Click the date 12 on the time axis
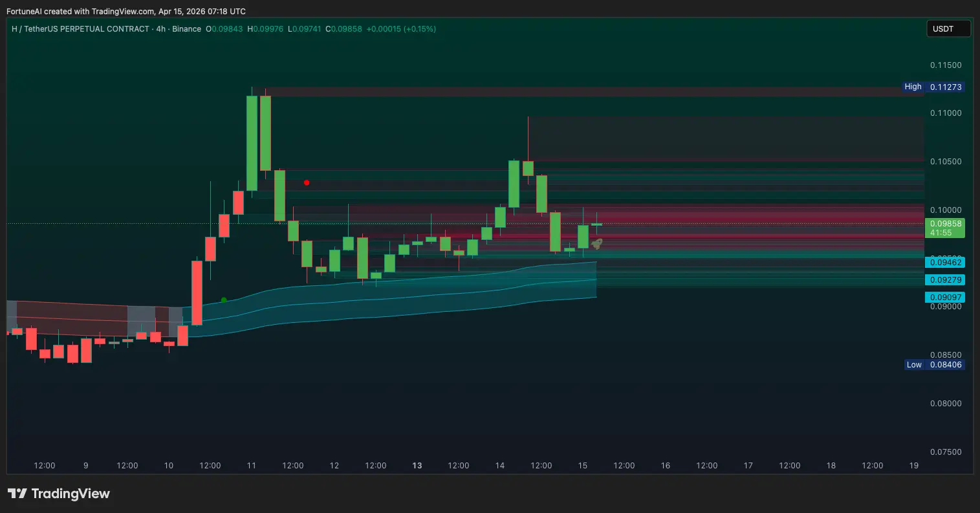Image resolution: width=980 pixels, height=513 pixels. pyautogui.click(x=334, y=466)
